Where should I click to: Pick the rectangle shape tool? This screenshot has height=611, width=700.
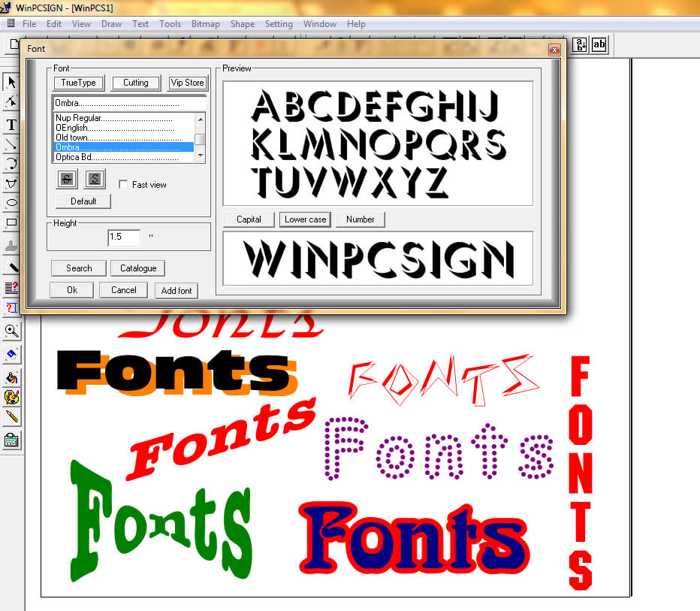click(11, 222)
